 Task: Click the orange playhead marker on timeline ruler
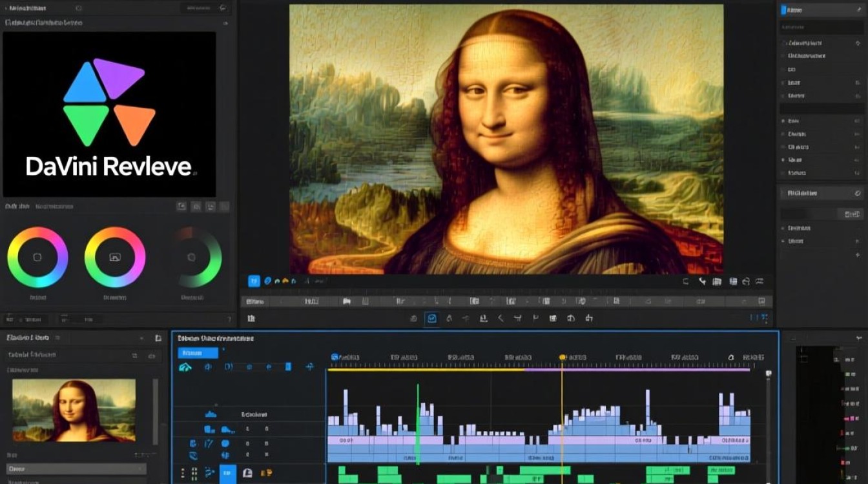[x=562, y=357]
